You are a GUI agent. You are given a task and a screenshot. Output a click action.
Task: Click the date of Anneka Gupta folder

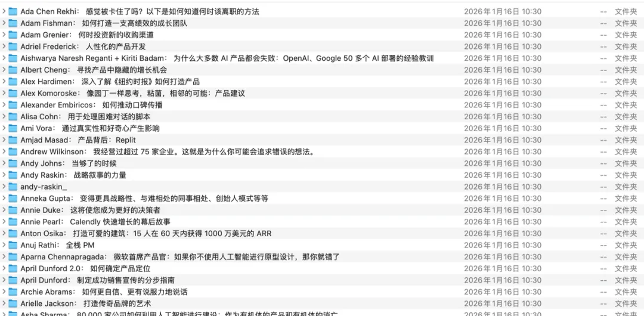click(503, 199)
